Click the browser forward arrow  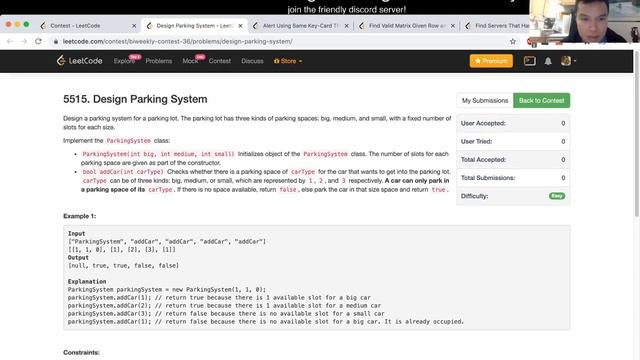pos(24,41)
